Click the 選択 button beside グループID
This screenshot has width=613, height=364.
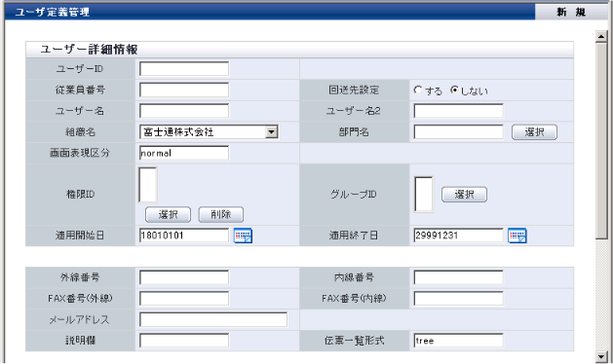tap(464, 195)
